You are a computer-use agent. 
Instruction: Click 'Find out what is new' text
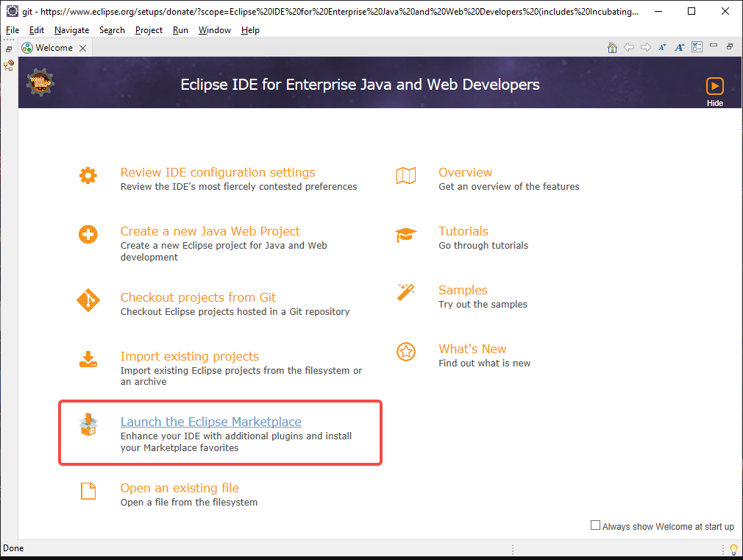485,363
